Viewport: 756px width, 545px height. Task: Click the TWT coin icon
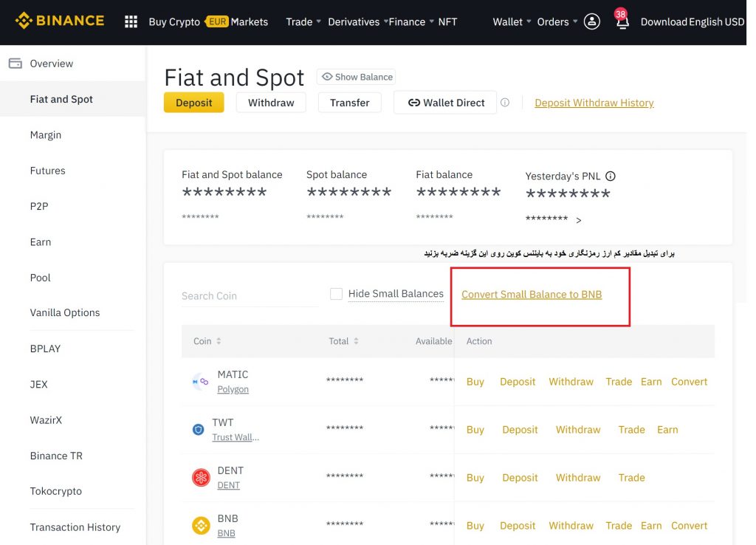198,429
